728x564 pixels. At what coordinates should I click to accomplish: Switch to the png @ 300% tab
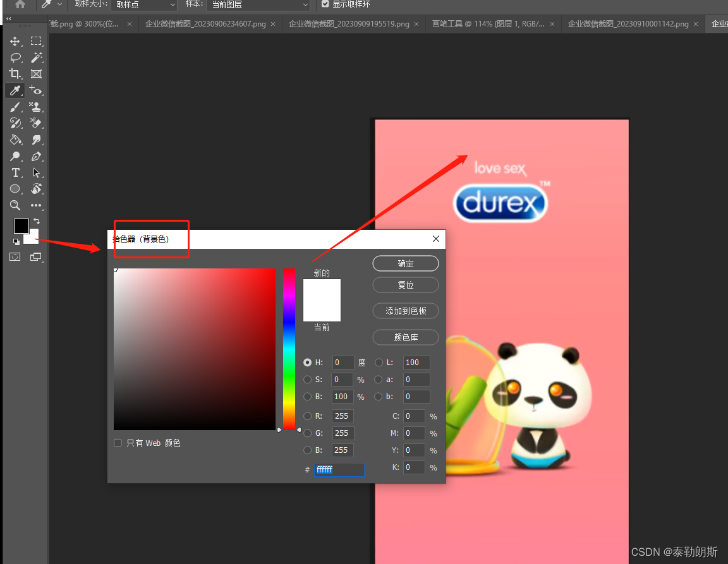pyautogui.click(x=84, y=23)
